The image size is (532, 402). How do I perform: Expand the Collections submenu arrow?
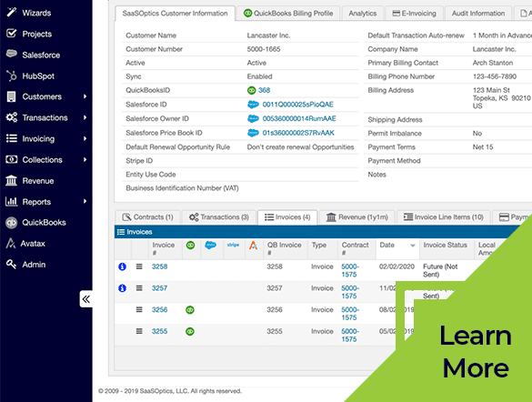point(85,159)
